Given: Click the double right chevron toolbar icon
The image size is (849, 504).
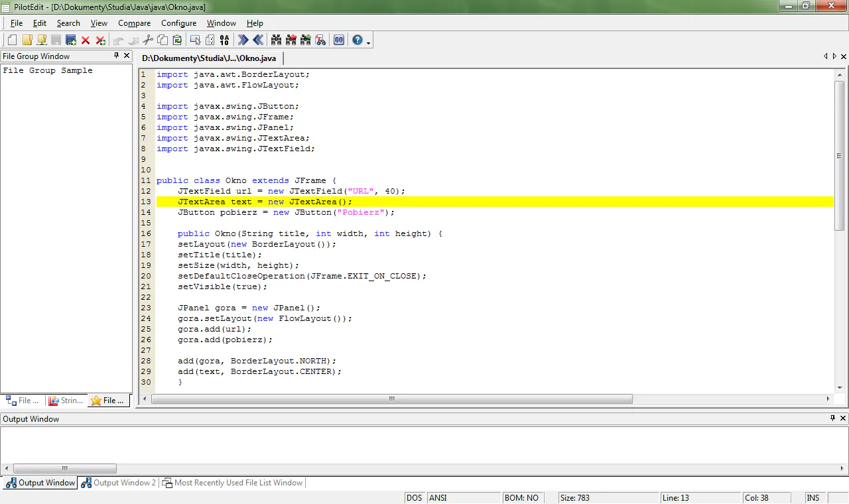Looking at the screenshot, I should 243,40.
